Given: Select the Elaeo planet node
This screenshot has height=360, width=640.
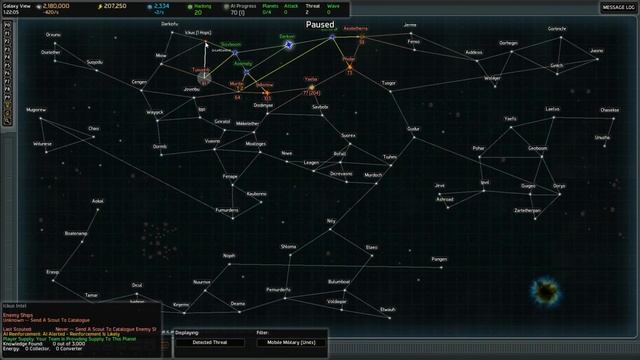Looking at the screenshot, I should (372, 256).
